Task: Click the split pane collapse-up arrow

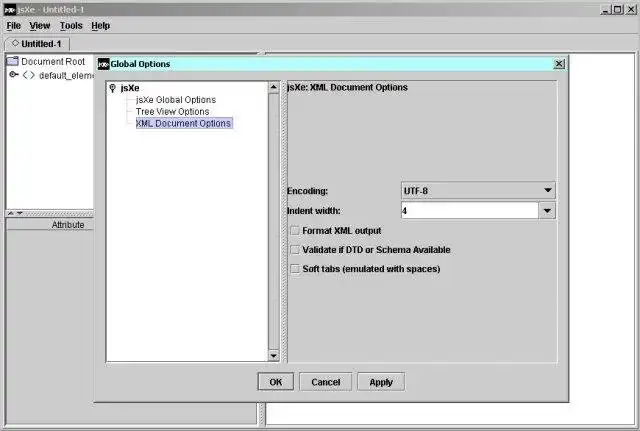Action: point(11,213)
